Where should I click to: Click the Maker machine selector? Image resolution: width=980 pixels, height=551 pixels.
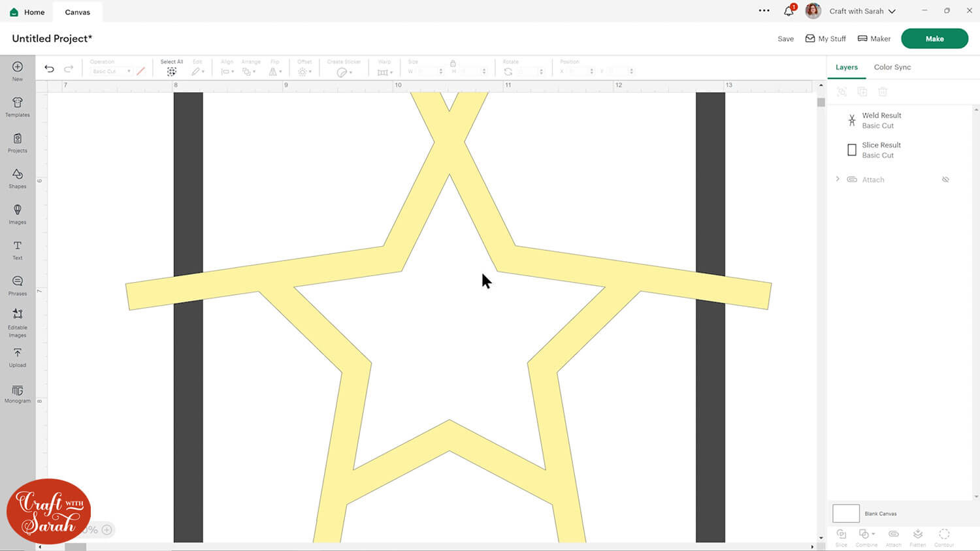pyautogui.click(x=874, y=39)
